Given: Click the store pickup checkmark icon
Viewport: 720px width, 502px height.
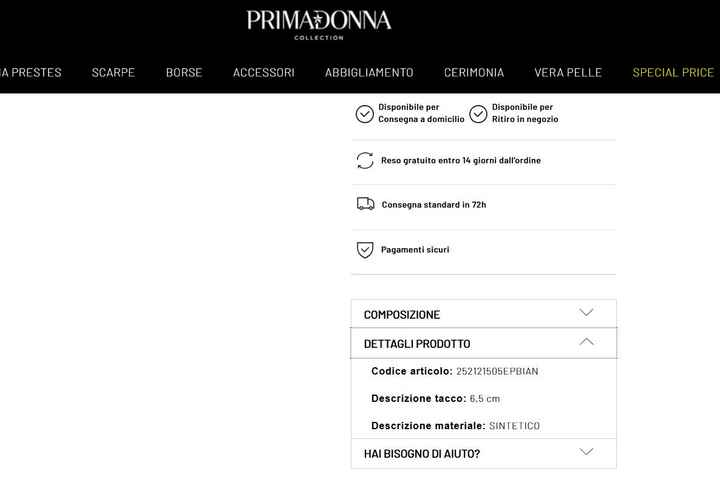Looking at the screenshot, I should pyautogui.click(x=478, y=113).
